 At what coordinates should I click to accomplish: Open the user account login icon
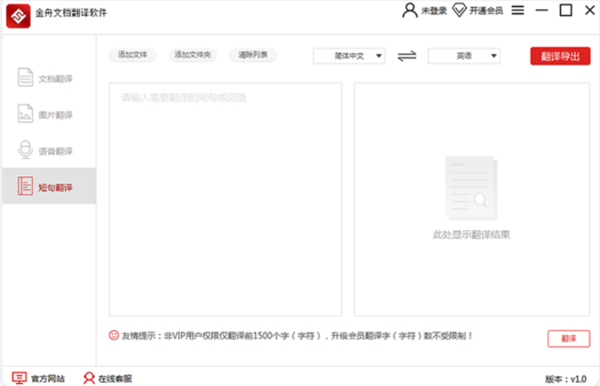tap(410, 10)
